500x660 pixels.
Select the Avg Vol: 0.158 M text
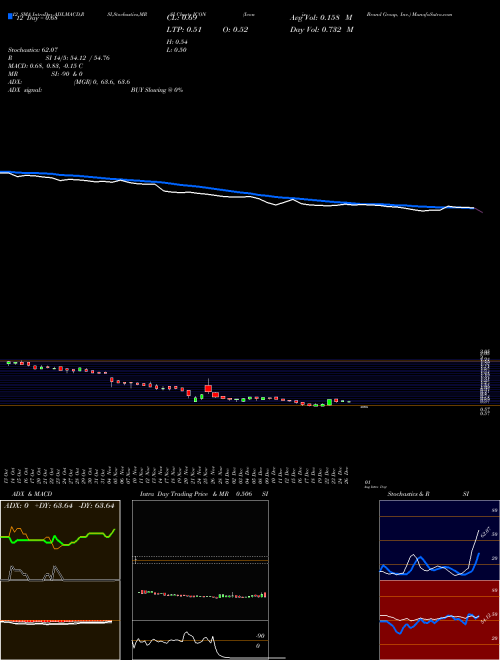click(x=321, y=18)
